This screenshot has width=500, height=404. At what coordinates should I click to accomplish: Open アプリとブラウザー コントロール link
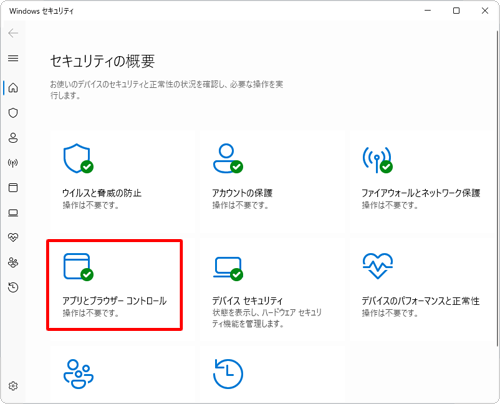tap(115, 301)
